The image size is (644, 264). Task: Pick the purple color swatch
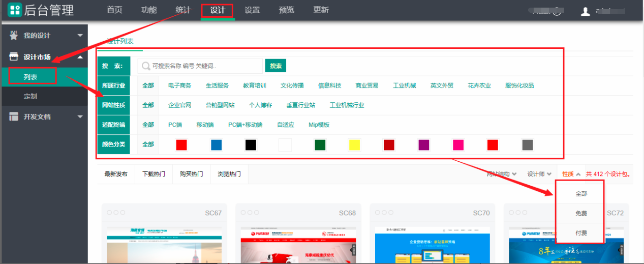click(x=423, y=145)
